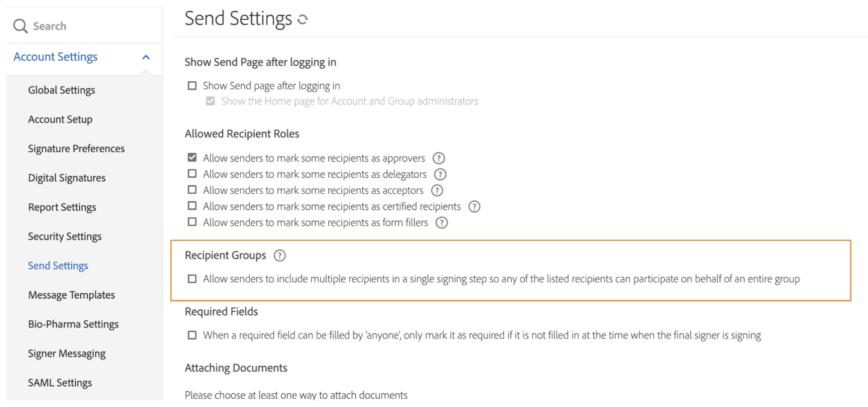Image resolution: width=868 pixels, height=407 pixels.
Task: Click the search magnifier icon
Action: [x=20, y=26]
